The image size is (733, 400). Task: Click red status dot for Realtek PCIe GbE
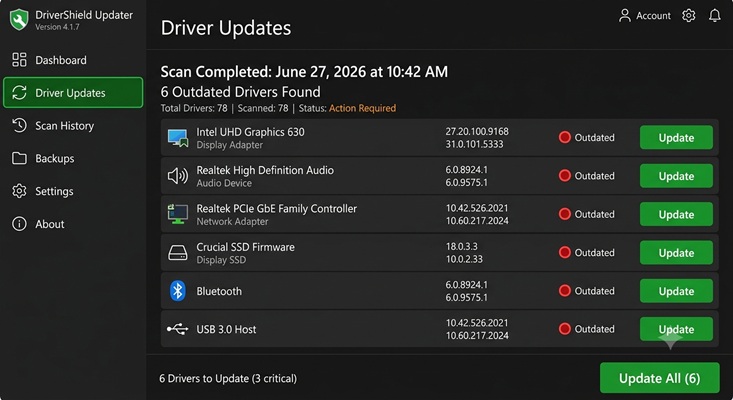point(565,214)
